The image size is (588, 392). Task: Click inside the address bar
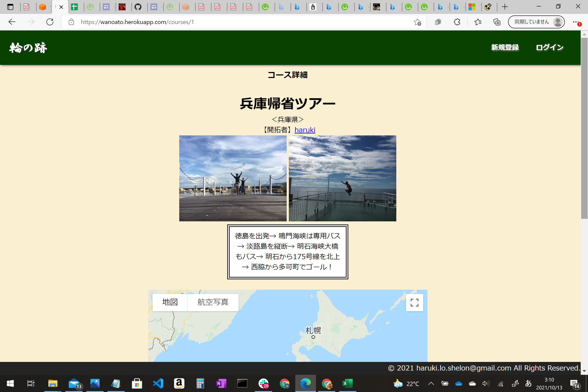200,22
